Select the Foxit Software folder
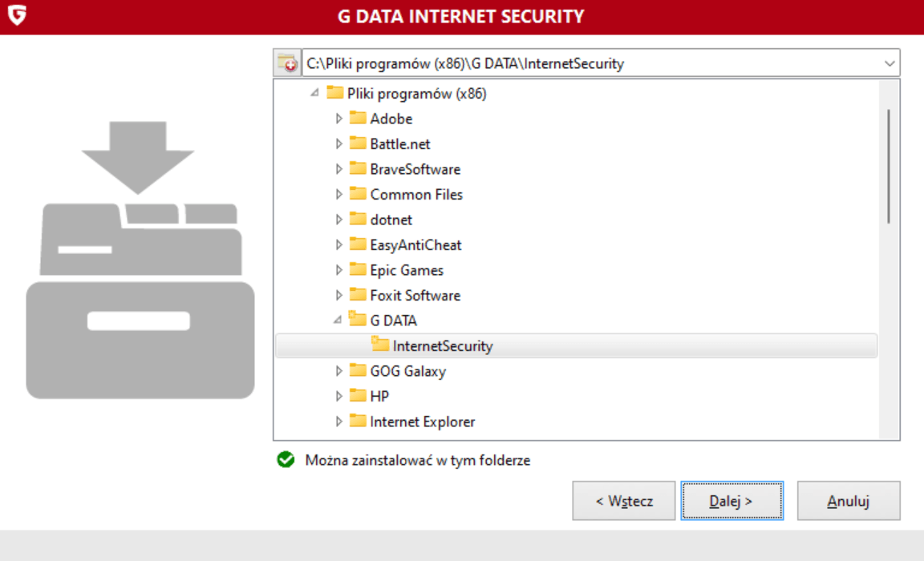Viewport: 924px width, 561px height. tap(415, 296)
